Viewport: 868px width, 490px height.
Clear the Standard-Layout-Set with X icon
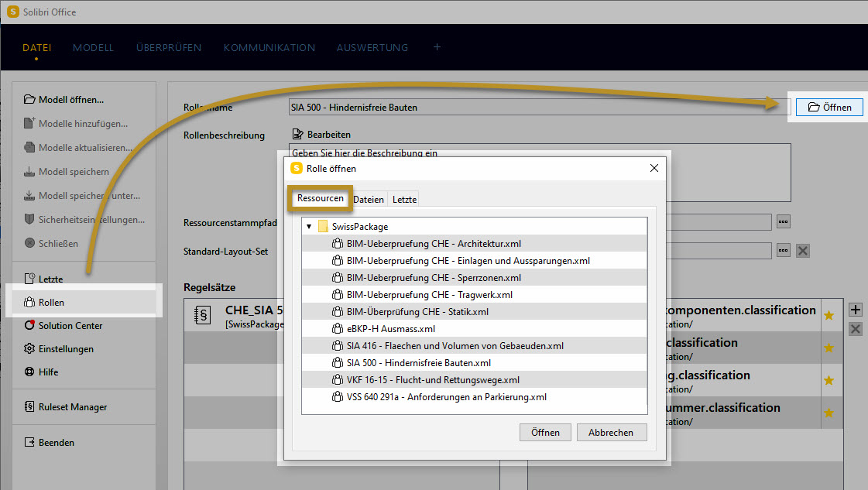[x=803, y=250]
